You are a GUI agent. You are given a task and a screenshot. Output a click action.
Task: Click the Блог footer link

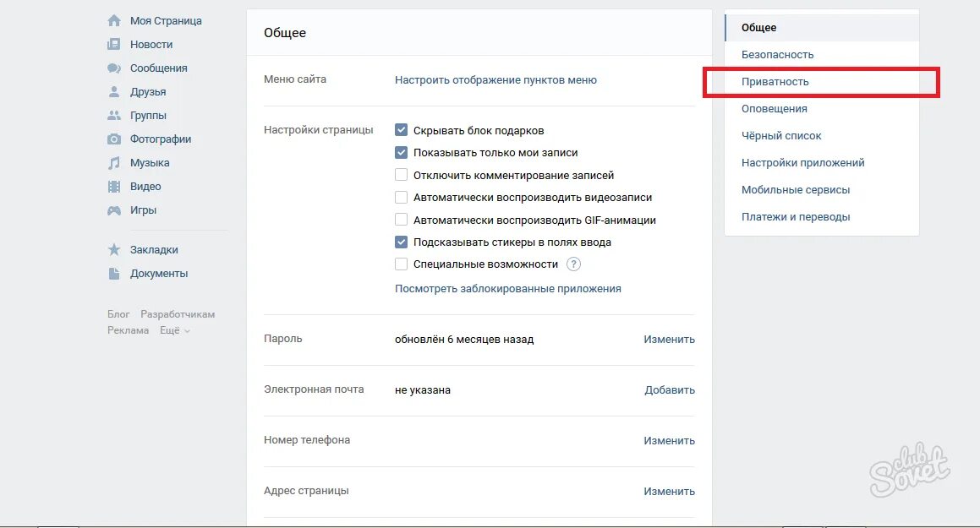tap(118, 314)
